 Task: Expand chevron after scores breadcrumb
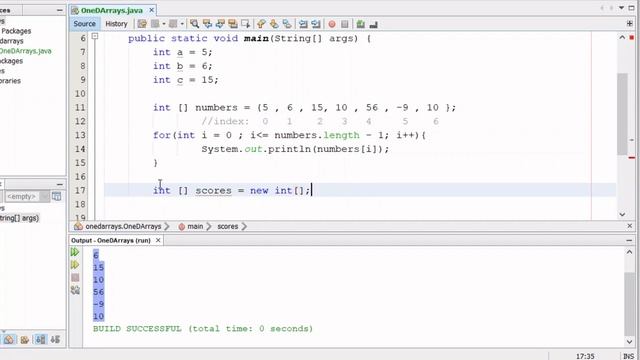point(244,226)
